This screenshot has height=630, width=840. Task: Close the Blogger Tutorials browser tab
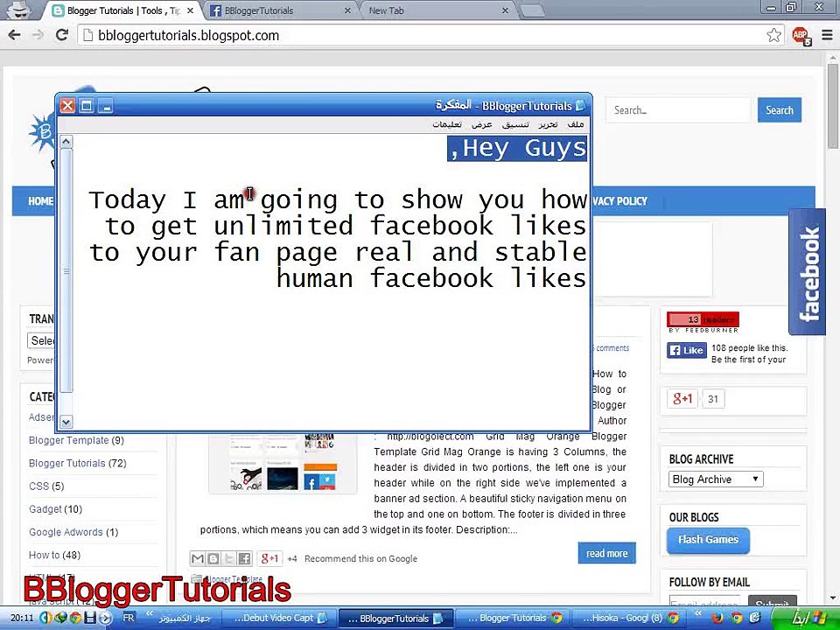[x=190, y=10]
